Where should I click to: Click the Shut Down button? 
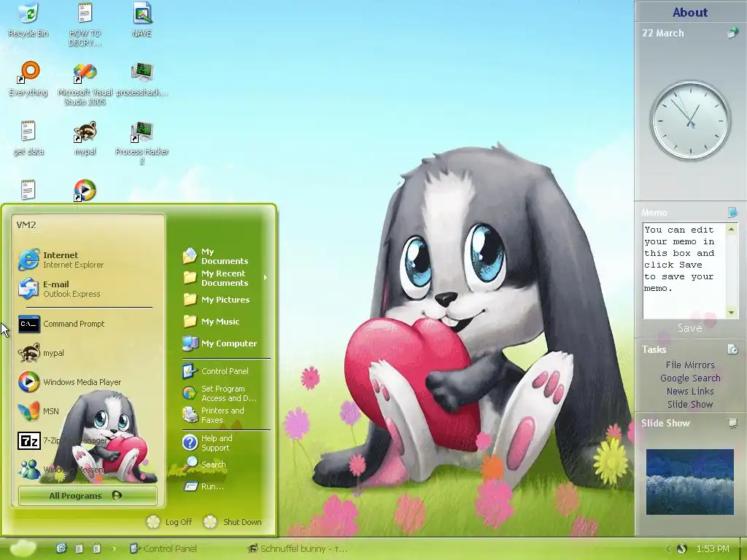click(233, 522)
